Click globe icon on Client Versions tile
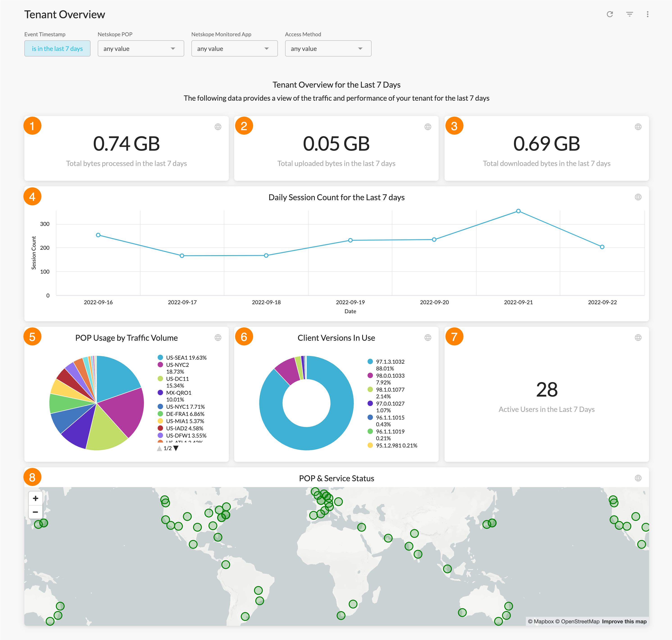Viewport: 672px width, 640px height. [428, 338]
